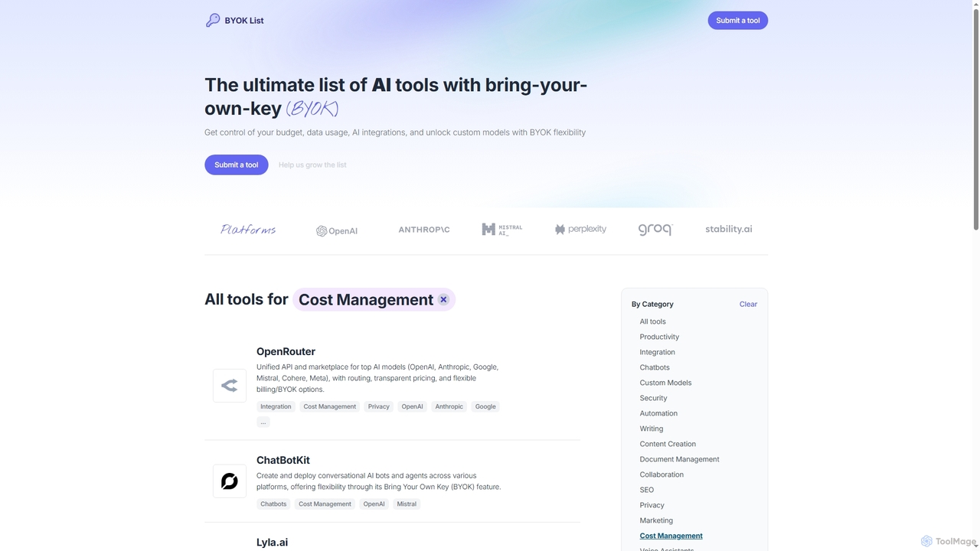Select the Security category
Image resolution: width=980 pixels, height=551 pixels.
click(653, 398)
